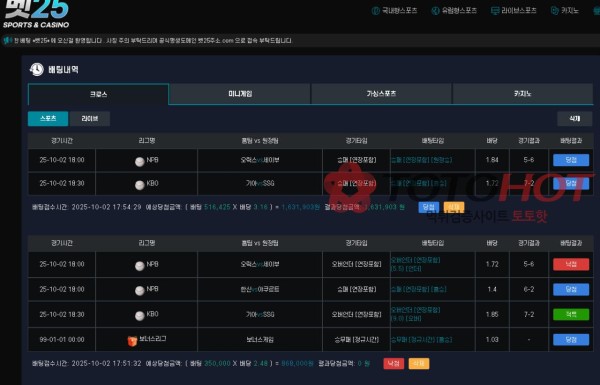Image resolution: width=600 pixels, height=385 pixels.
Task: Click the announcement speaker icon in the notice bar
Action: click(x=7, y=41)
